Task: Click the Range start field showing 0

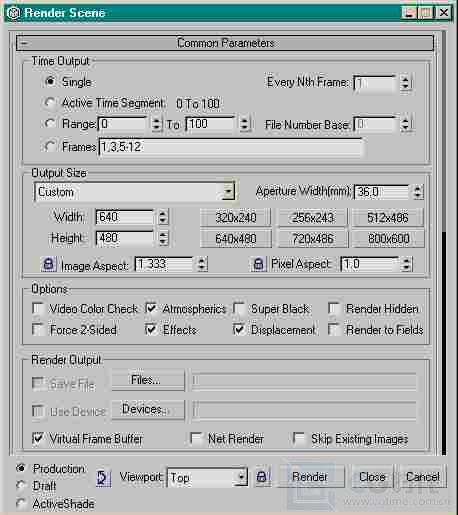Action: point(122,124)
